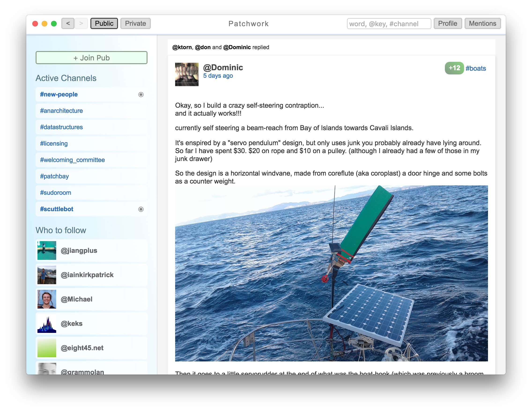This screenshot has height=412, width=532.
Task: Click Dominic's profile avatar icon
Action: pyautogui.click(x=187, y=73)
